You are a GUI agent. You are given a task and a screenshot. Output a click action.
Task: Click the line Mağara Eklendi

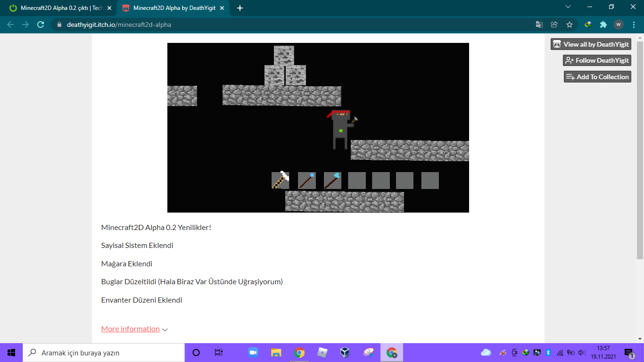[x=127, y=264]
